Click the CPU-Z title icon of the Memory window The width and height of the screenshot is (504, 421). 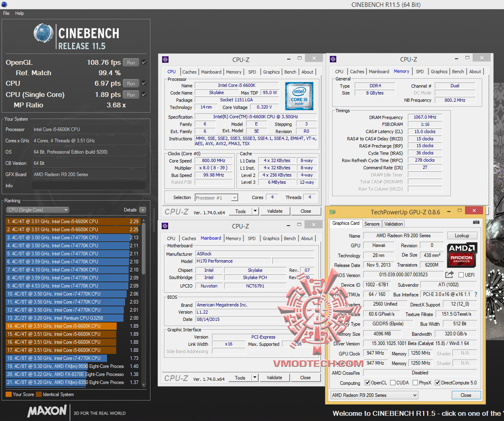pyautogui.click(x=333, y=59)
